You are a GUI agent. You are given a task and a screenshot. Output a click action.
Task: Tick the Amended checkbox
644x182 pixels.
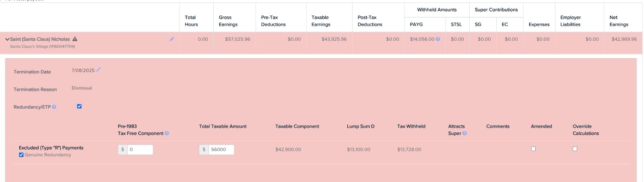[x=533, y=149]
